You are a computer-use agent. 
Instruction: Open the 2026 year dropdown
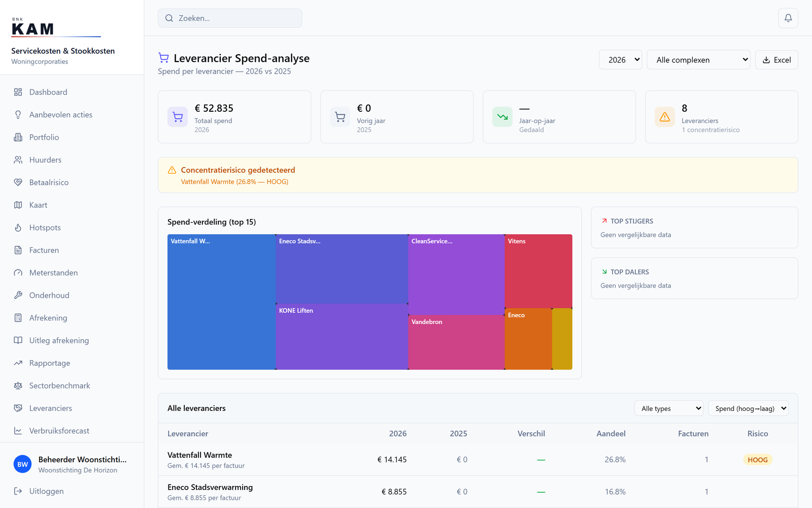621,60
